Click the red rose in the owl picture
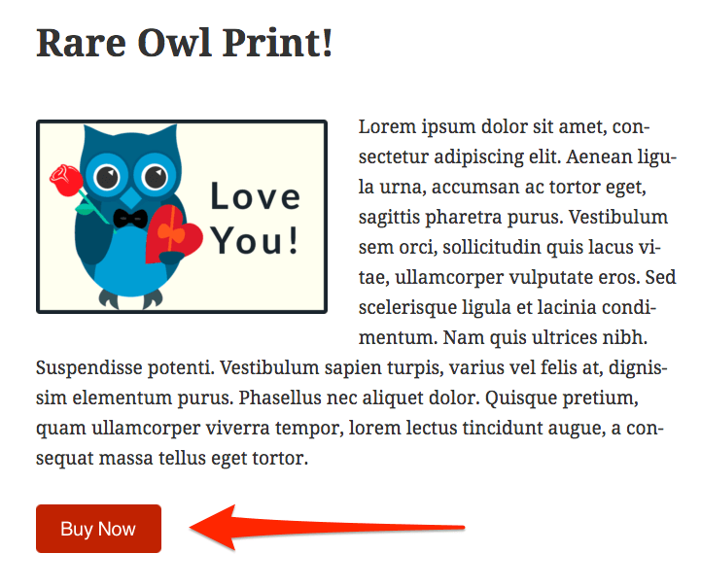This screenshot has height=588, width=701. click(x=66, y=181)
